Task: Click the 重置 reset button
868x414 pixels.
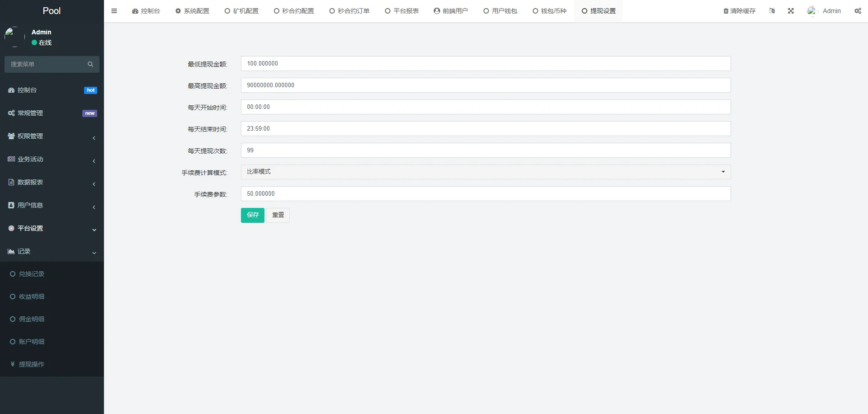Action: [x=278, y=215]
